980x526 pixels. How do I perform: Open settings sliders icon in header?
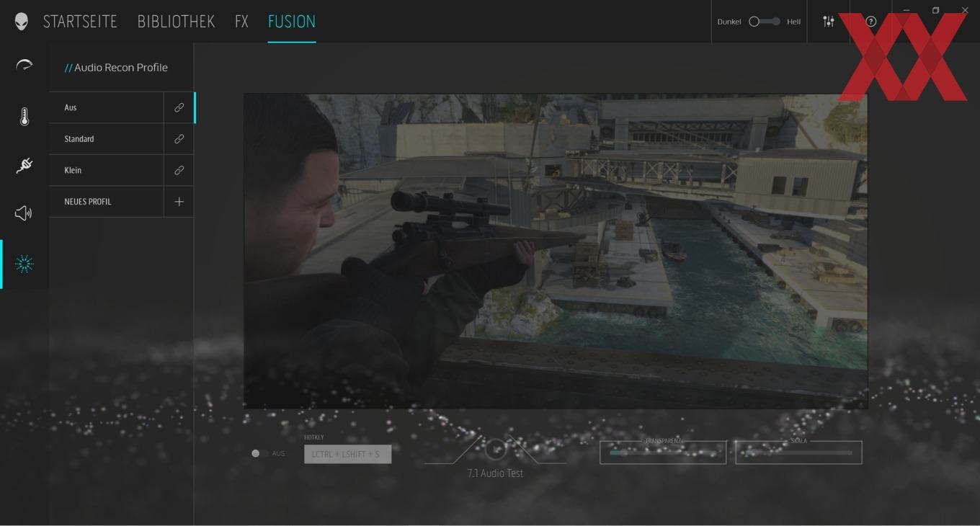[829, 22]
